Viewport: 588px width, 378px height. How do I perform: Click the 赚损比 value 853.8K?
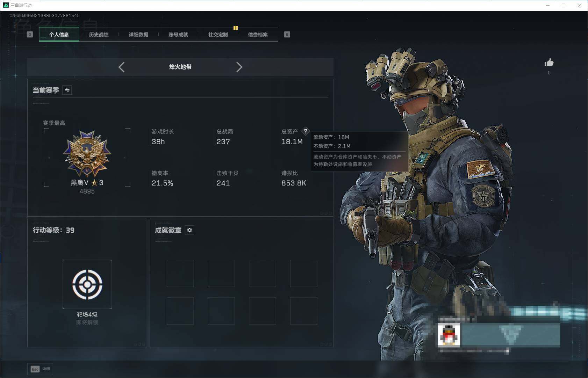294,183
